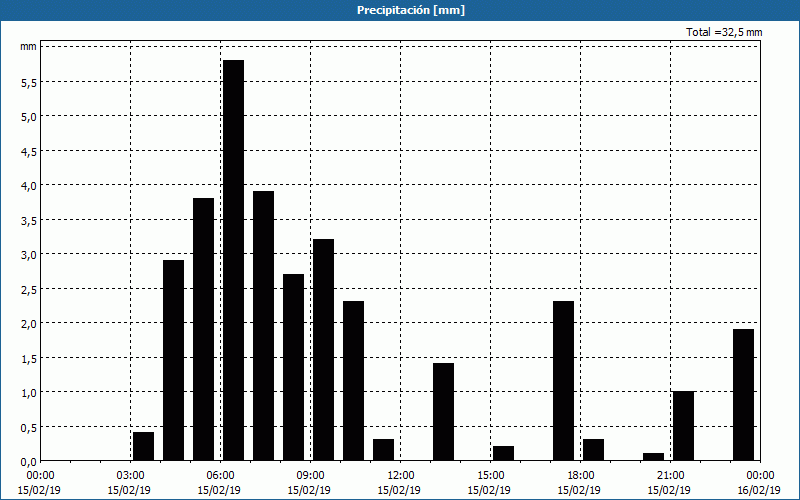The image size is (800, 500).
Task: Click the 2,7 mm bar just before 09:00
Action: pyautogui.click(x=293, y=367)
